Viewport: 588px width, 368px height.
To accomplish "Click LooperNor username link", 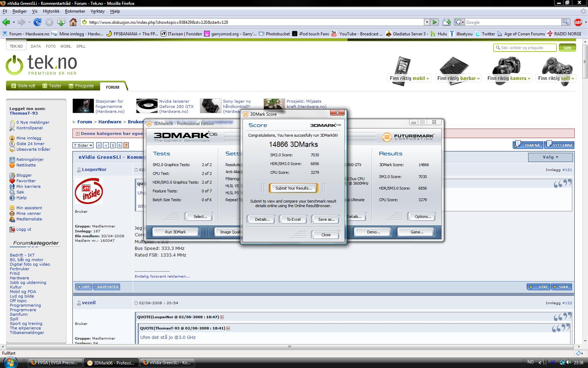I will pos(94,169).
